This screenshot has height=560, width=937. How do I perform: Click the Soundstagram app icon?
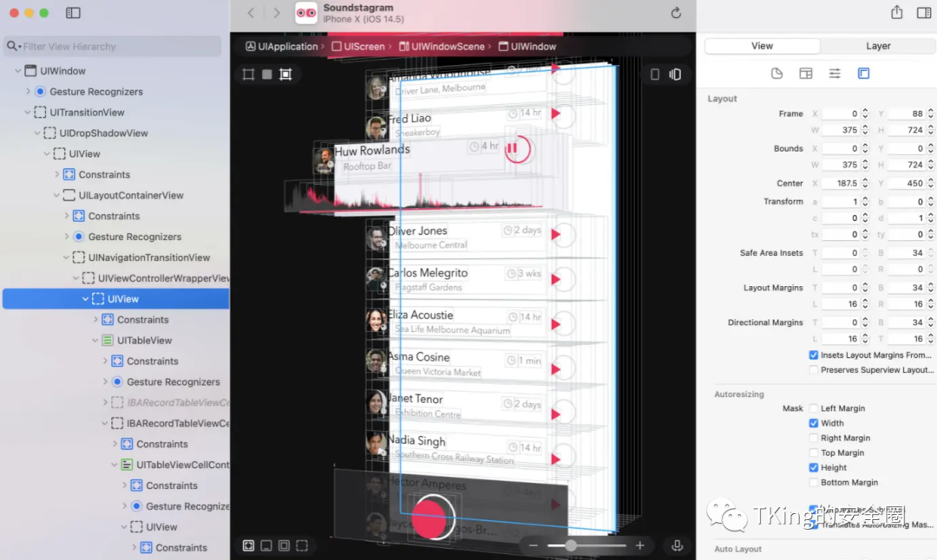306,13
